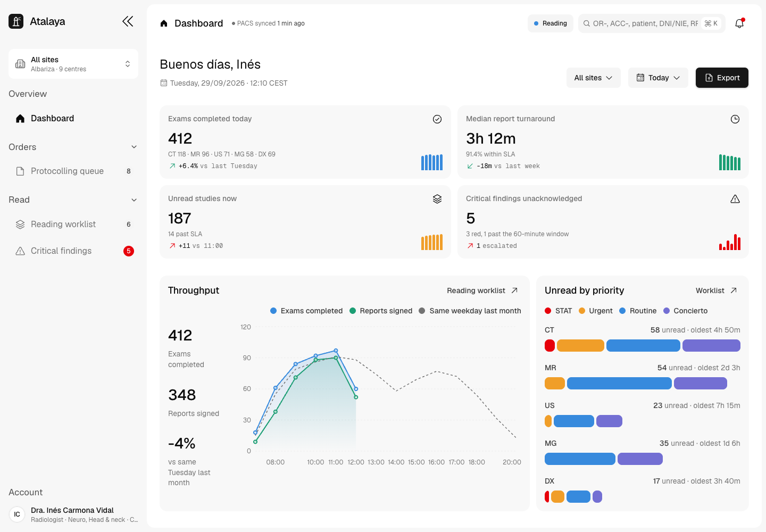Open Protocolling queue
Viewport: 766px width, 532px height.
pos(73,171)
